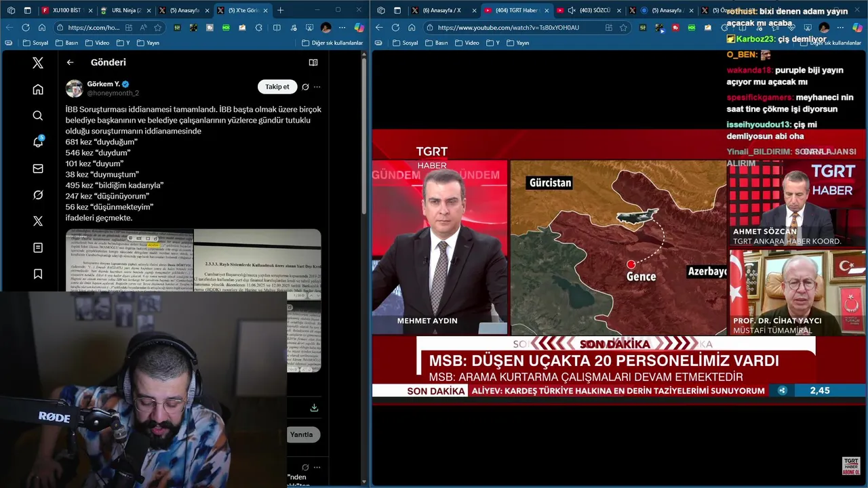Close the URL Ninja tab
868x488 pixels.
pyautogui.click(x=149, y=10)
